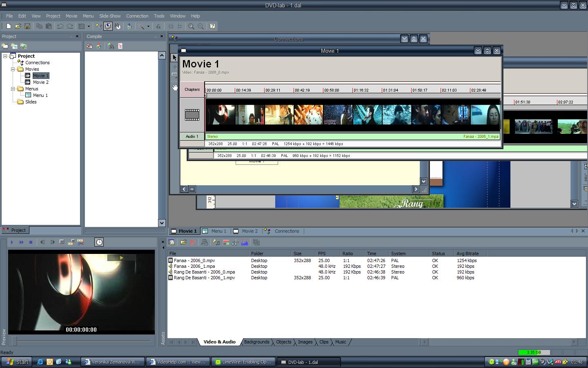The image size is (588, 368).
Task: Stop the preview playback
Action: coord(31,242)
